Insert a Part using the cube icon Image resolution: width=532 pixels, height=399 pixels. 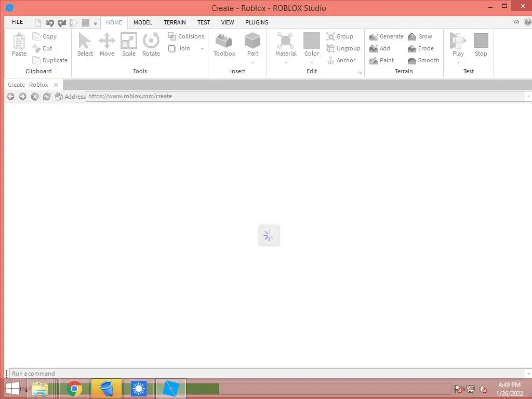(x=252, y=41)
